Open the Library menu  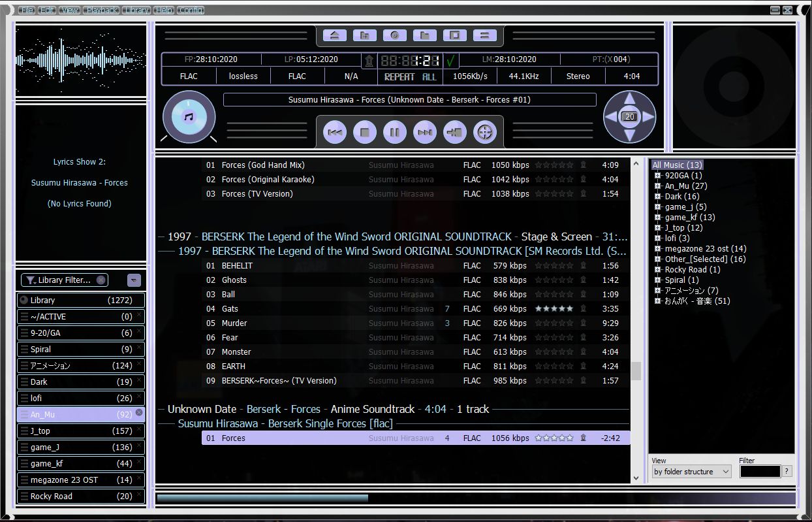(x=136, y=10)
